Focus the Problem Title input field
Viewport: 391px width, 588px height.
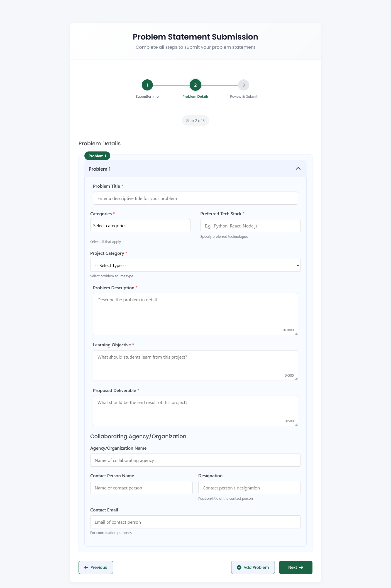(x=195, y=198)
